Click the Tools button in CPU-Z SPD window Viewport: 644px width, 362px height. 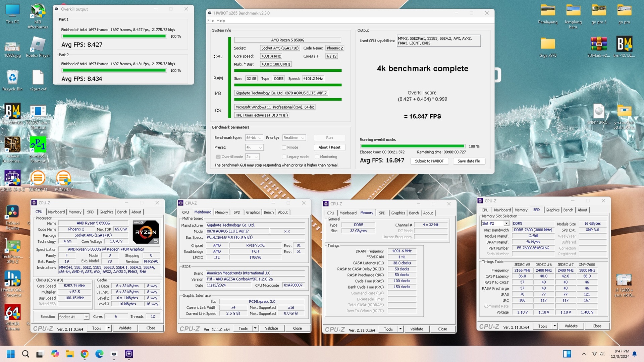543,326
